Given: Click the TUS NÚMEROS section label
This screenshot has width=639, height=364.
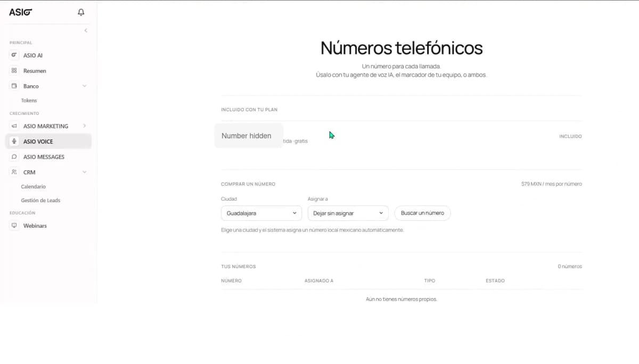Looking at the screenshot, I should click(239, 267).
